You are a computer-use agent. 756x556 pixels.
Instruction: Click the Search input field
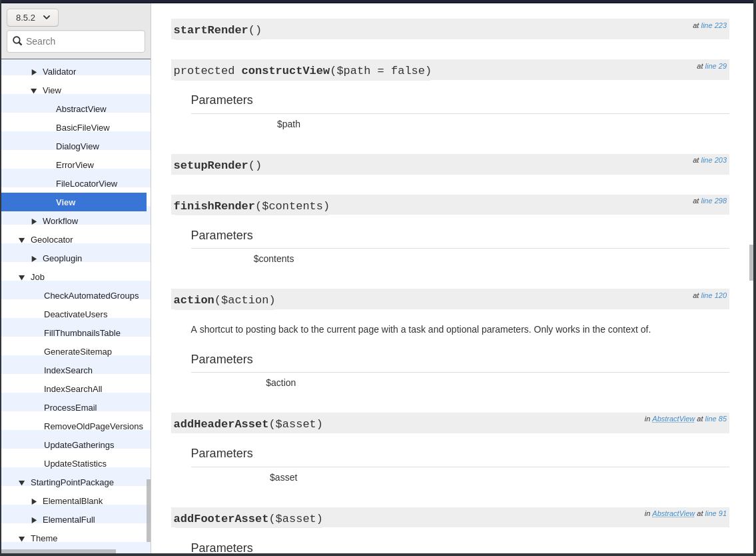83,41
